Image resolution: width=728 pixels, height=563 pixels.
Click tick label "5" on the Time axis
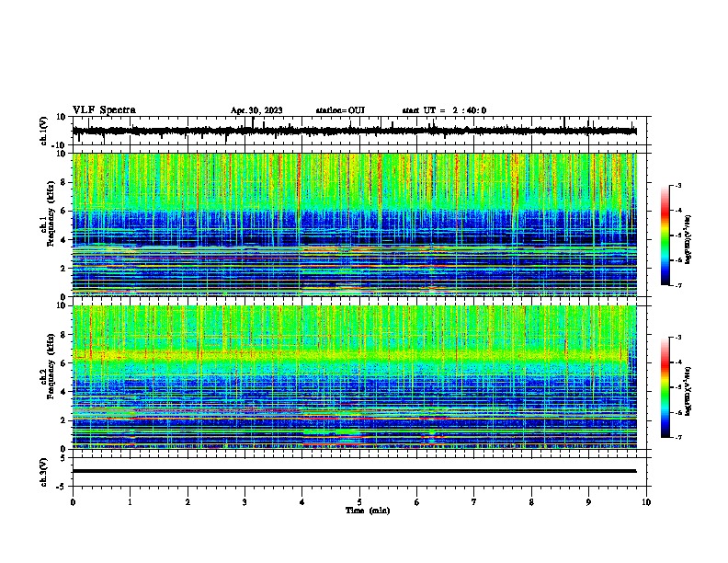pyautogui.click(x=359, y=502)
